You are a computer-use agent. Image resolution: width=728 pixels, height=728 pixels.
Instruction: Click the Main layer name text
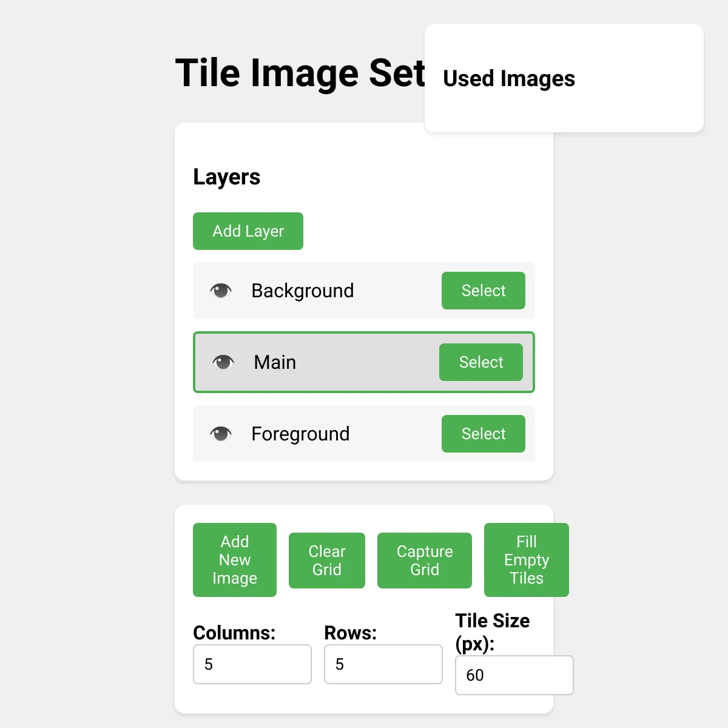[x=275, y=362]
